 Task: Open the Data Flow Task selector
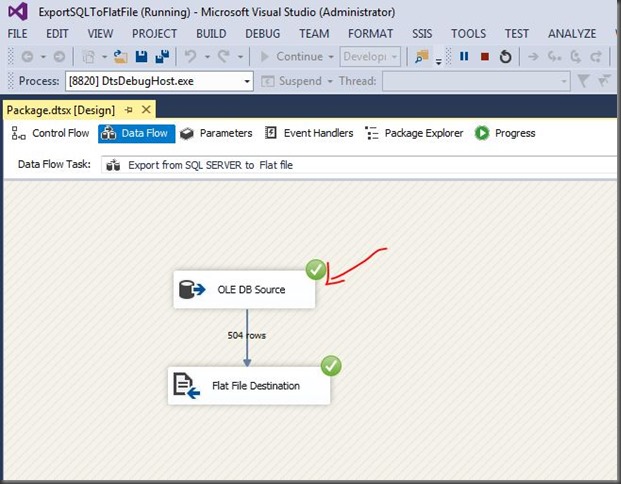pyautogui.click(x=360, y=165)
